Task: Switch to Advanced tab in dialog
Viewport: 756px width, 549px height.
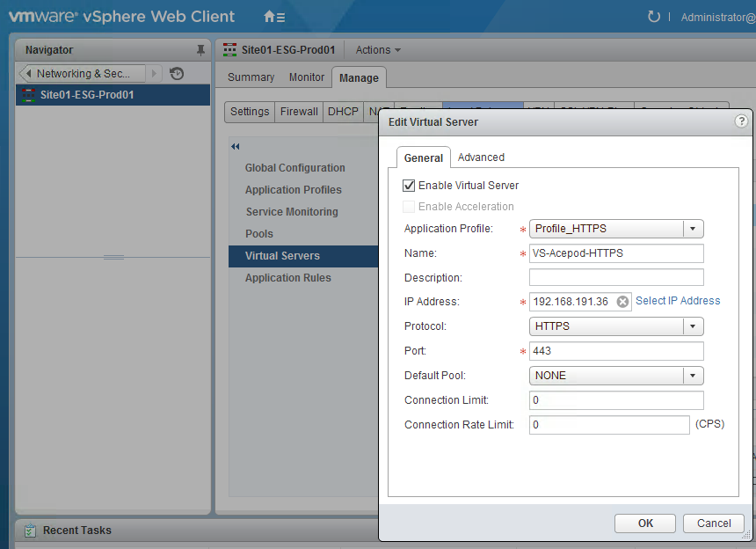Action: coord(481,157)
